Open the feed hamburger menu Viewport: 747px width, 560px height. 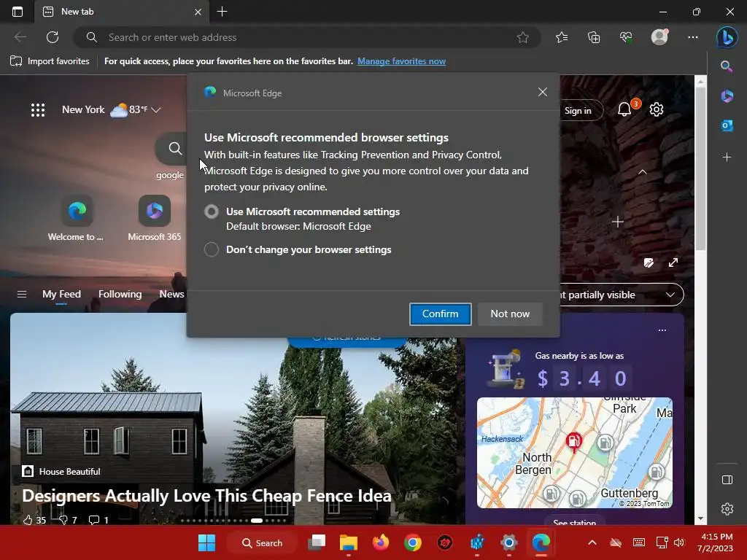22,295
